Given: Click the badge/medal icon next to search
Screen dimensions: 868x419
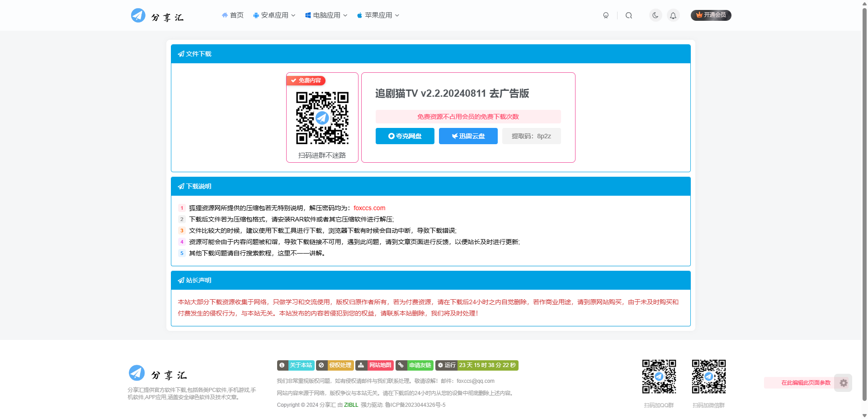Looking at the screenshot, I should coord(606,15).
